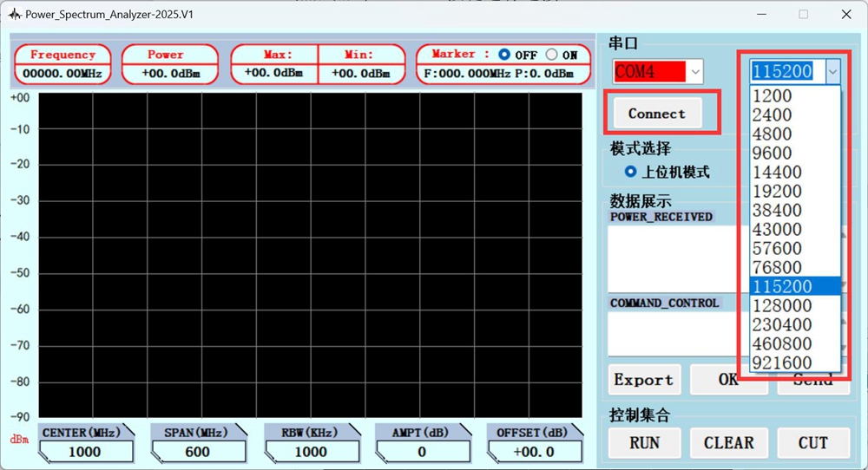Screen dimensions: 868x470
Task: Click the CLEAR button
Action: pos(728,443)
